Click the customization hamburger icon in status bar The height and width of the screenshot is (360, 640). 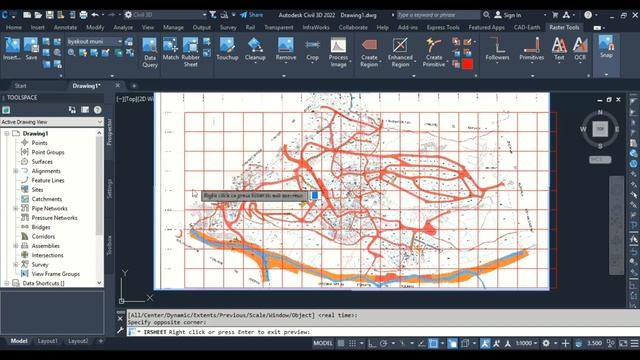click(x=634, y=343)
